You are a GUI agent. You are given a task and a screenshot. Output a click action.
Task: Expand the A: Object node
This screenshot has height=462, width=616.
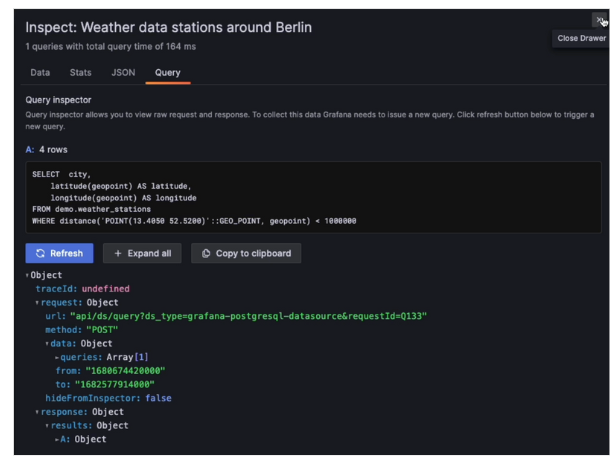(x=57, y=440)
